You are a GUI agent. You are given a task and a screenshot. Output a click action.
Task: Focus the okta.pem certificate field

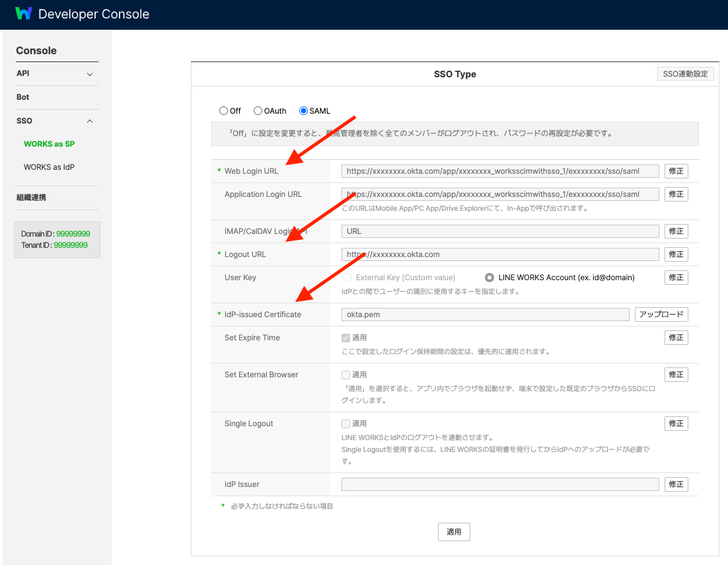(x=485, y=315)
